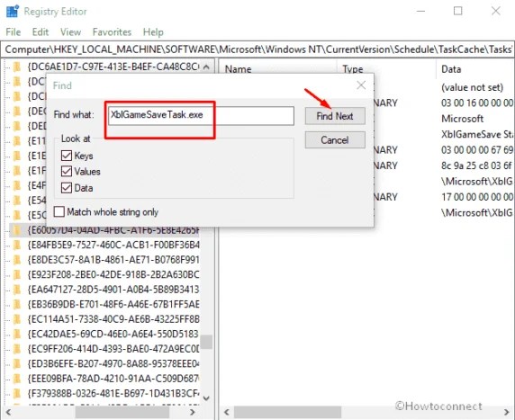Open key {EEE09BFA-78AD-4210-91AA in tree

113,379
